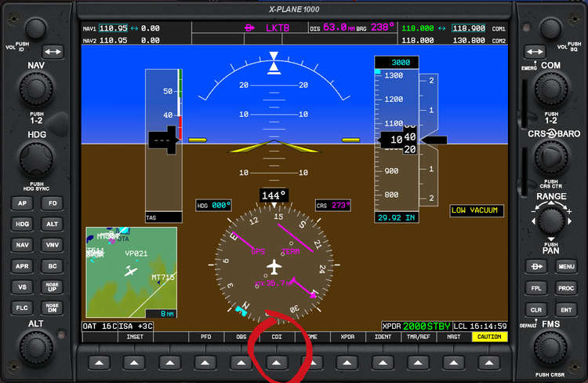Select the XPDR softkey label

coord(347,337)
